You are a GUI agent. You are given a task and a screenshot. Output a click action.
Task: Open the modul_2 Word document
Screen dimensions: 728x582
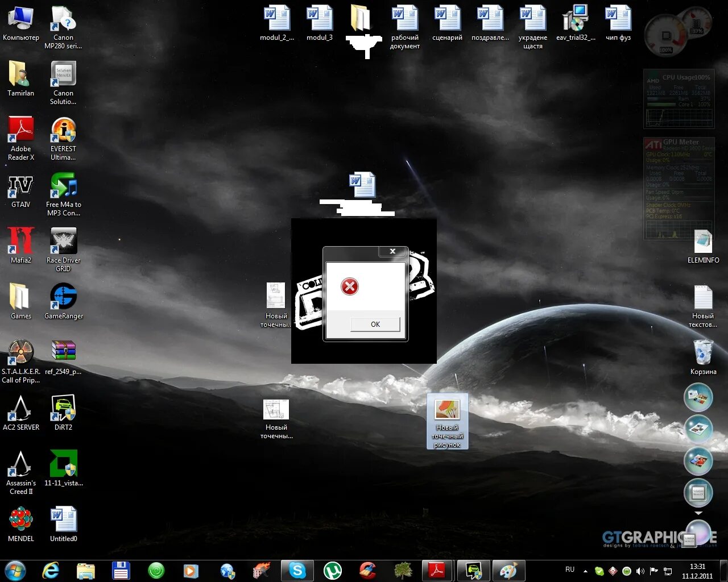pyautogui.click(x=277, y=24)
